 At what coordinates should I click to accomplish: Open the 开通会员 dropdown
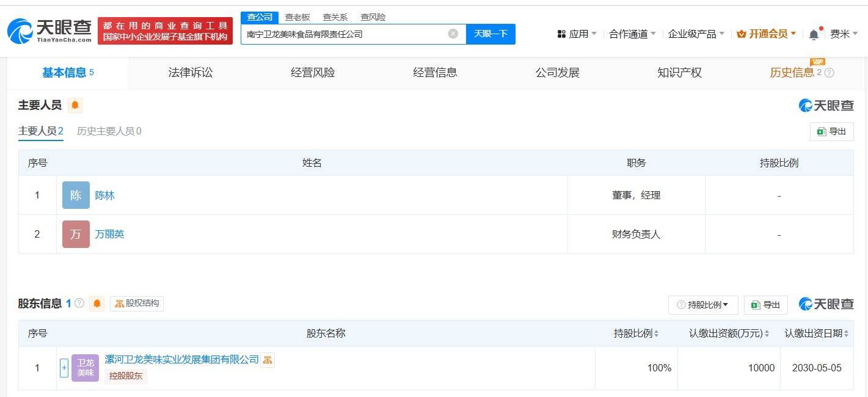(x=767, y=34)
